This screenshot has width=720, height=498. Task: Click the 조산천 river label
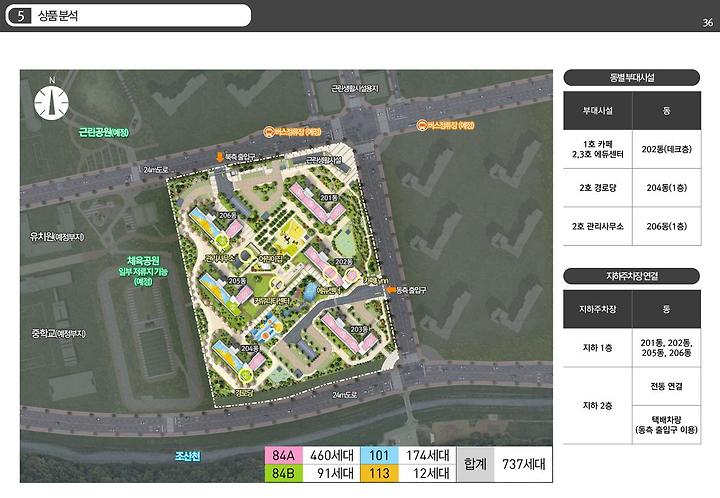pos(187,456)
